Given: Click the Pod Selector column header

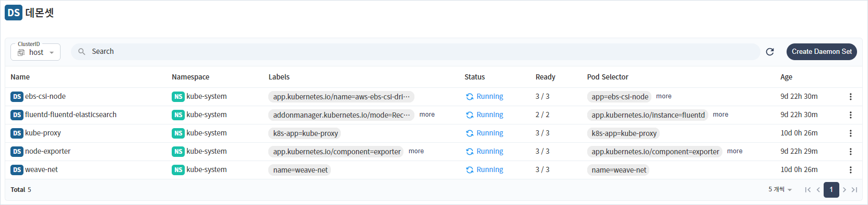Looking at the screenshot, I should pyautogui.click(x=608, y=77).
